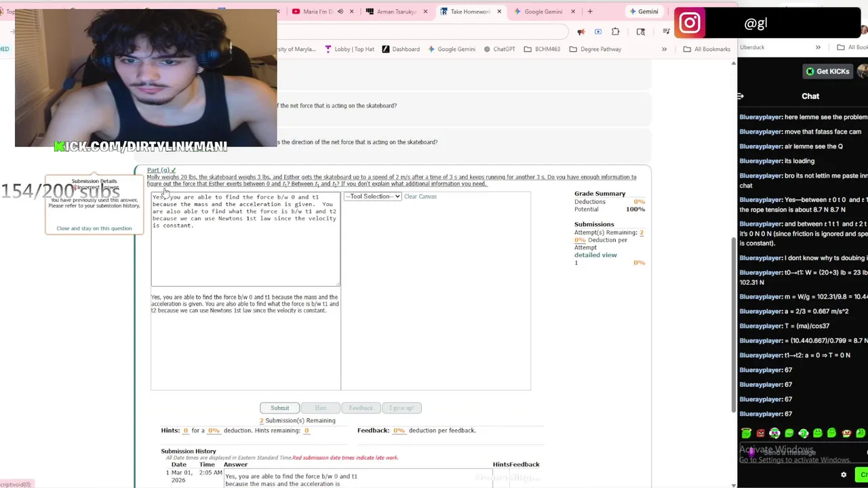Click the tab search icon in toolbar

(641, 32)
